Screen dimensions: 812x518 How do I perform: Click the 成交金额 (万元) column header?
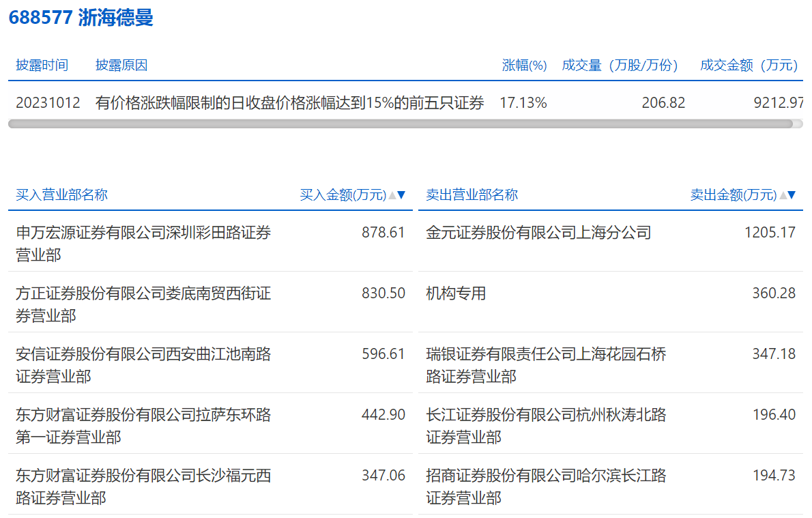(749, 66)
